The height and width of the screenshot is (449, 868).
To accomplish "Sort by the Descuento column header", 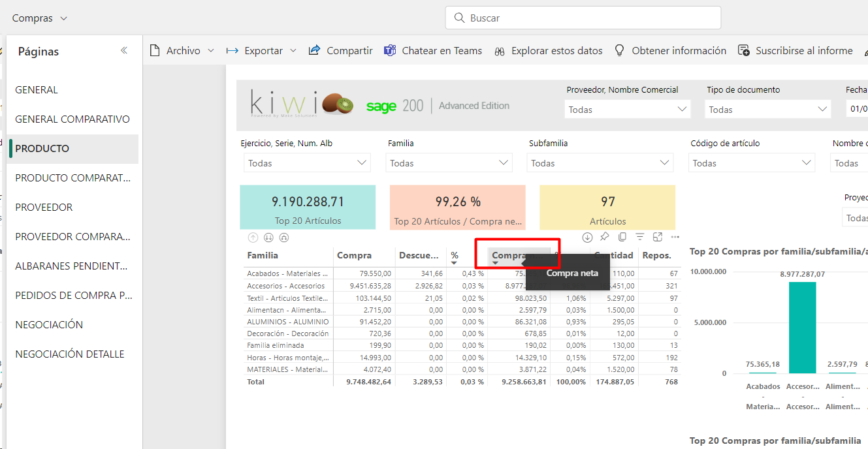I will coord(419,255).
